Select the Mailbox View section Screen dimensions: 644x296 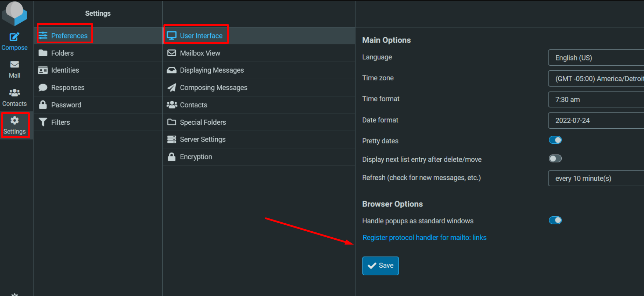click(x=200, y=53)
